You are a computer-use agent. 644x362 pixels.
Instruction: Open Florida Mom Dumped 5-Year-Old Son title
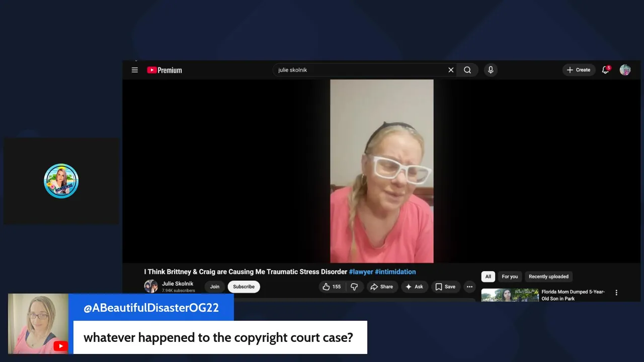point(573,295)
